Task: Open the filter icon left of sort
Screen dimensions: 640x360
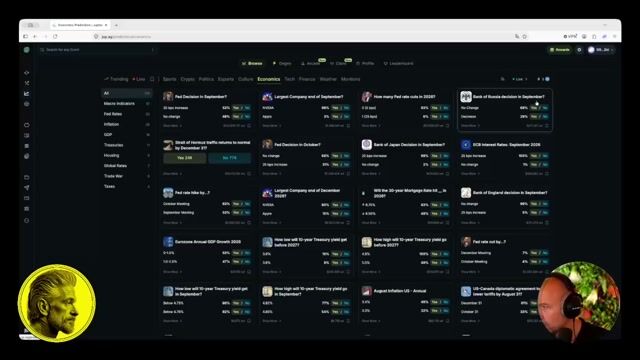Action: 502,79
